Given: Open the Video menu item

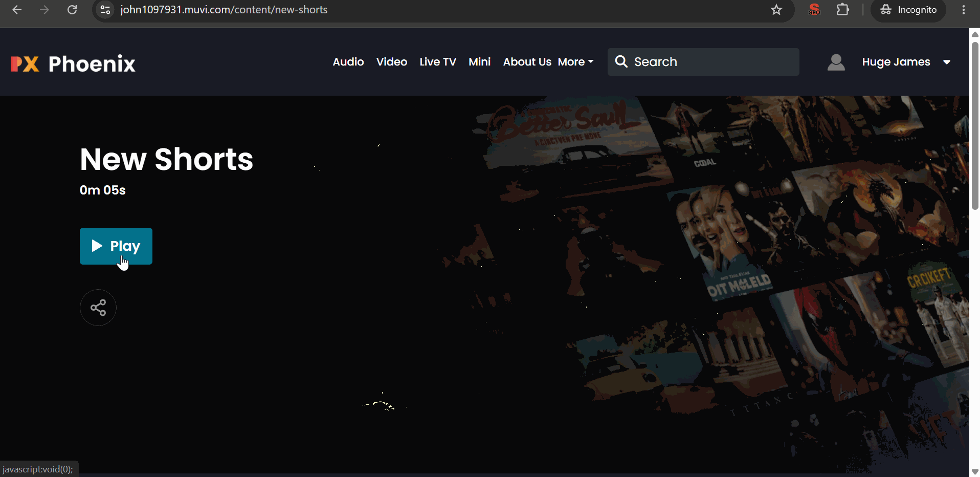Looking at the screenshot, I should 392,62.
